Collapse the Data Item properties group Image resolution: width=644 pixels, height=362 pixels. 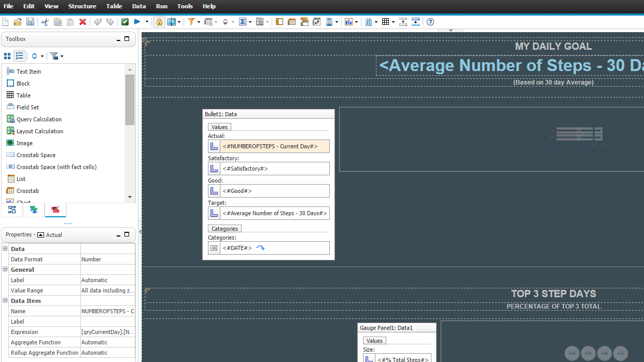(5, 301)
